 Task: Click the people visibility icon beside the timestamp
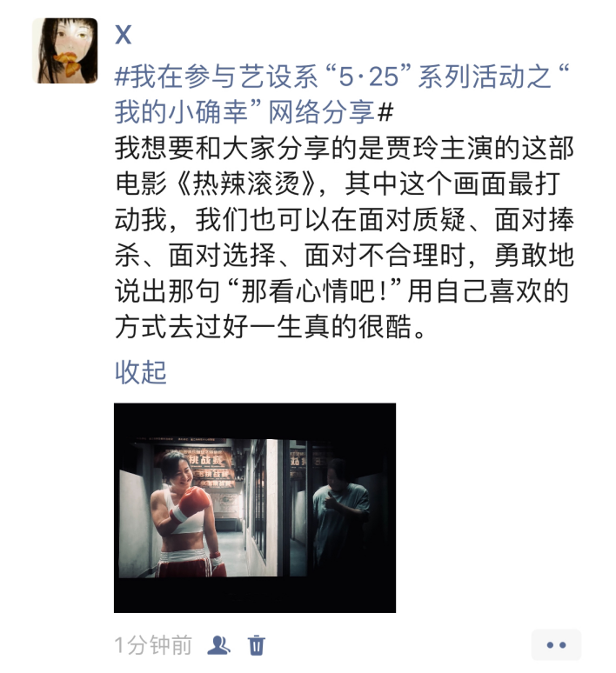(x=218, y=644)
